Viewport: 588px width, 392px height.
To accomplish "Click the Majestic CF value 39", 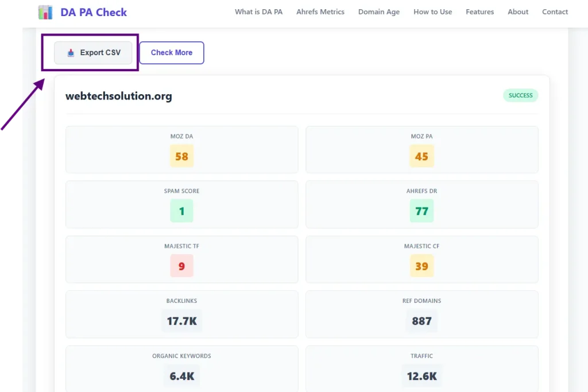I will (x=421, y=266).
